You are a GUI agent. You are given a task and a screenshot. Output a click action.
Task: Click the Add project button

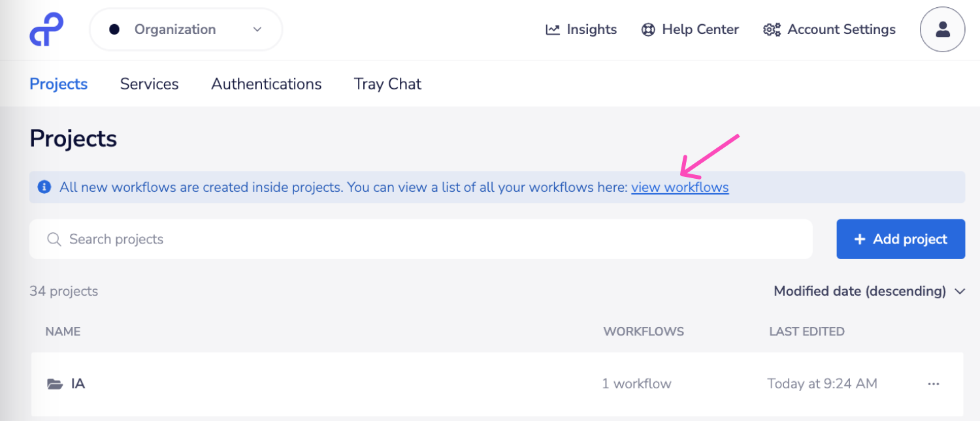point(900,239)
